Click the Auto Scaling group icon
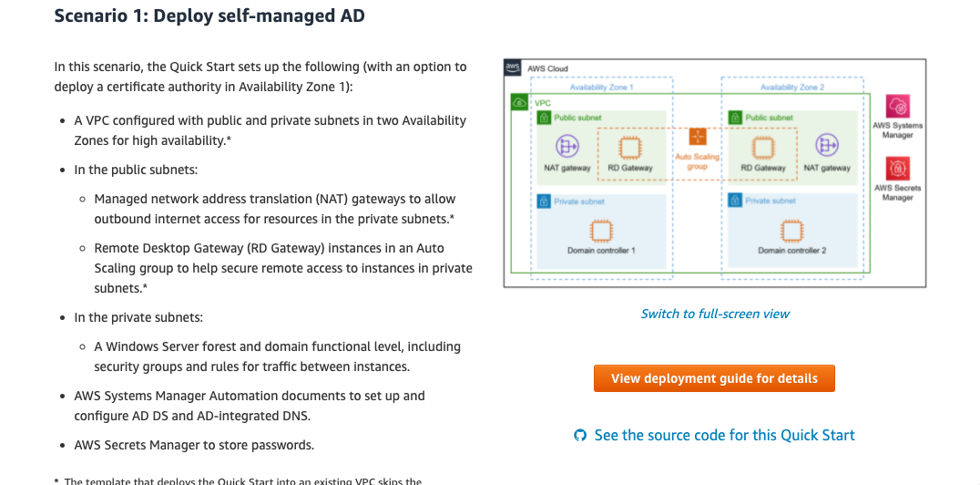The width and height of the screenshot is (980, 485). coord(698,137)
